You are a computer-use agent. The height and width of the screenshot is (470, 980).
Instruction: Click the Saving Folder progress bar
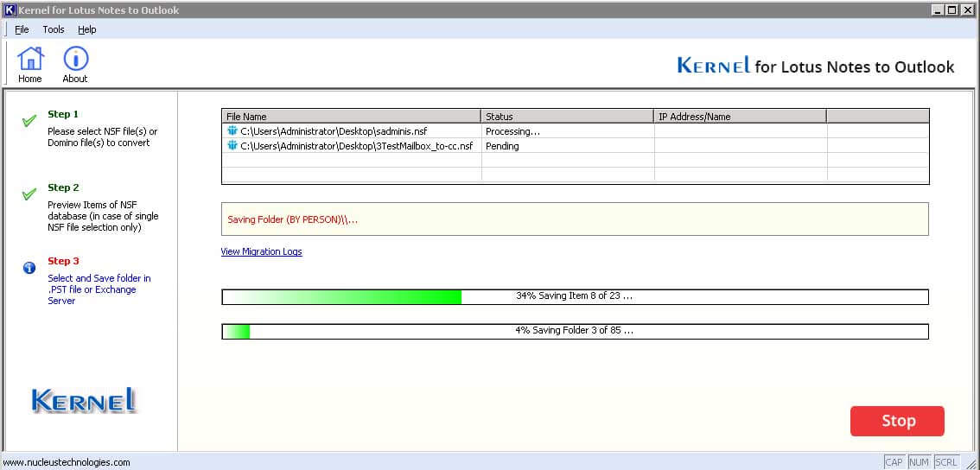tap(575, 331)
